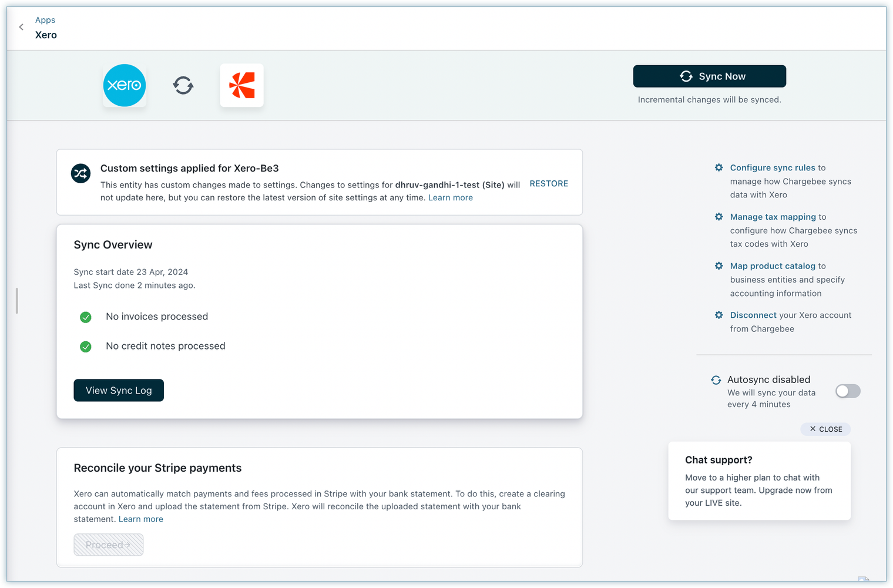Click the gear icon next to Map product catalog

[x=719, y=266]
